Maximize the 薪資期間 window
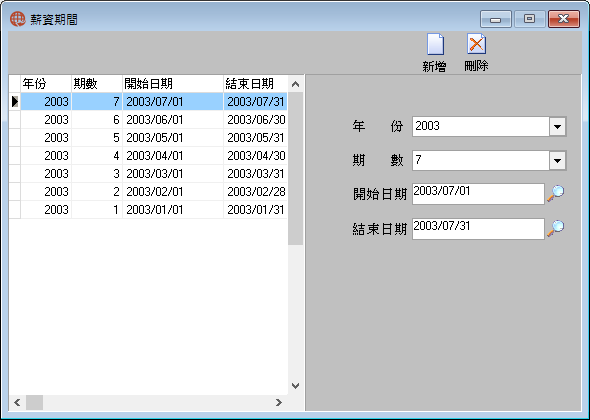 click(x=530, y=19)
